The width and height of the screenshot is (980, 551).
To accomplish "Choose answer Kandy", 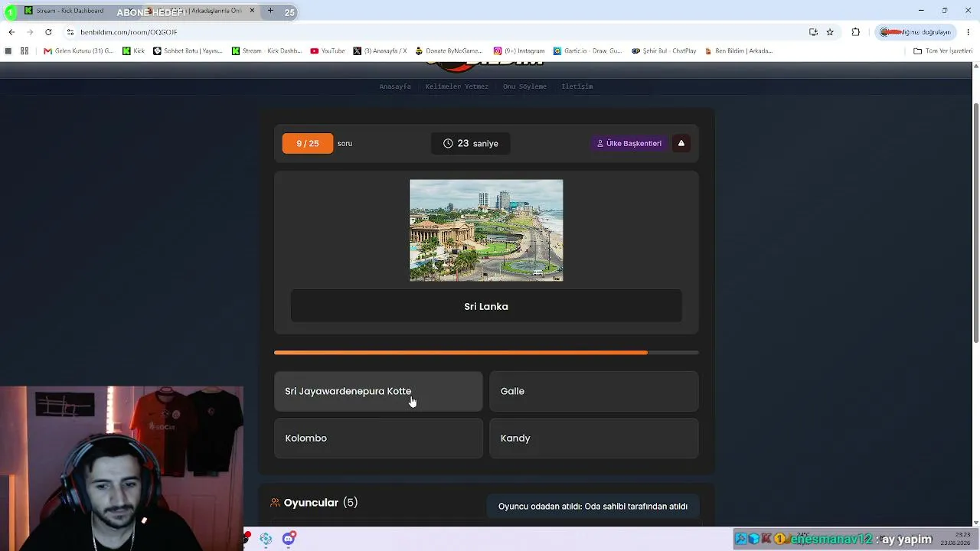I will coord(594,439).
